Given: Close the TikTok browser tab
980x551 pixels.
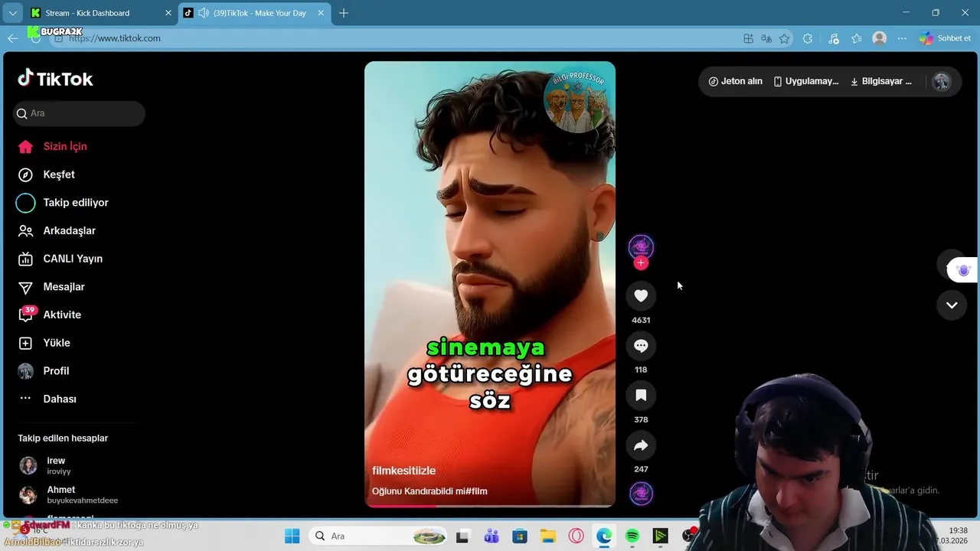Looking at the screenshot, I should pyautogui.click(x=320, y=13).
